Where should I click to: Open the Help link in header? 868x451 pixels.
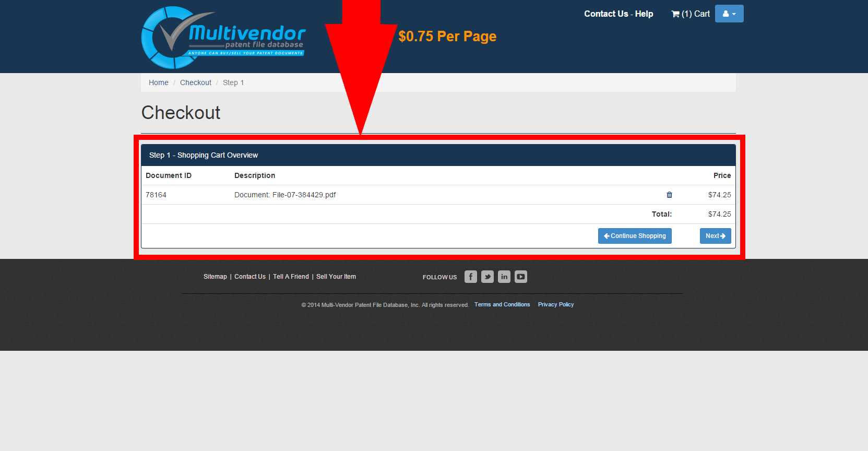644,14
